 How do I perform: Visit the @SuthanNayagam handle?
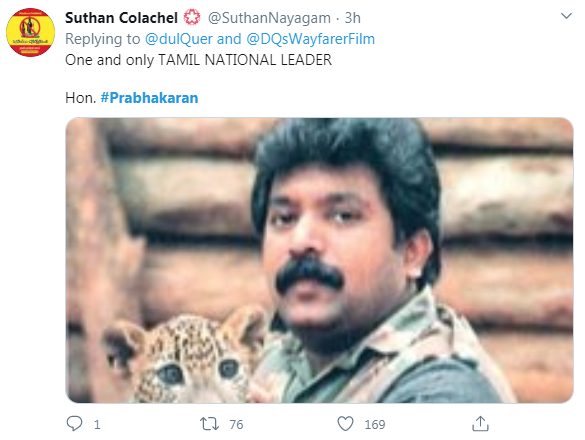[x=269, y=18]
